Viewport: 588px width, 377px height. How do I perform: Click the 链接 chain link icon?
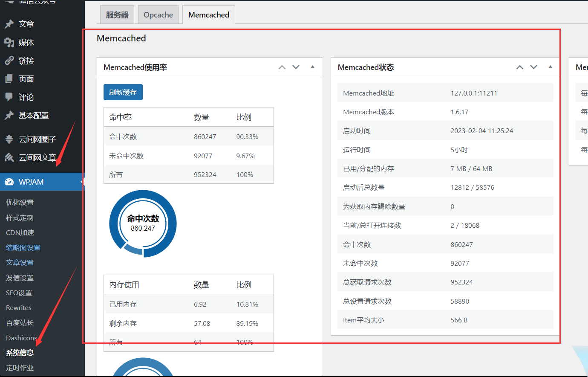click(9, 60)
